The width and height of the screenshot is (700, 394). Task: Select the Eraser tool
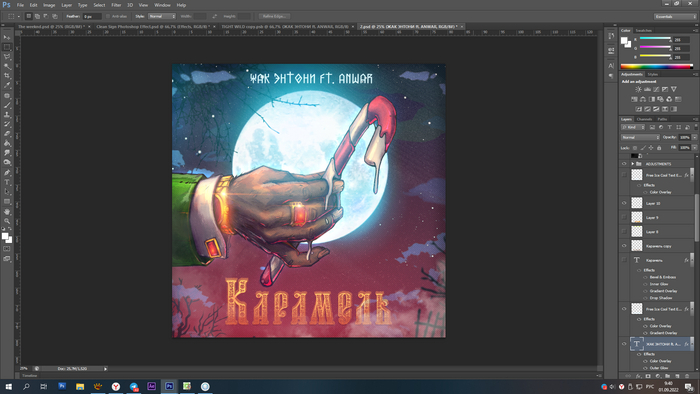[7, 134]
